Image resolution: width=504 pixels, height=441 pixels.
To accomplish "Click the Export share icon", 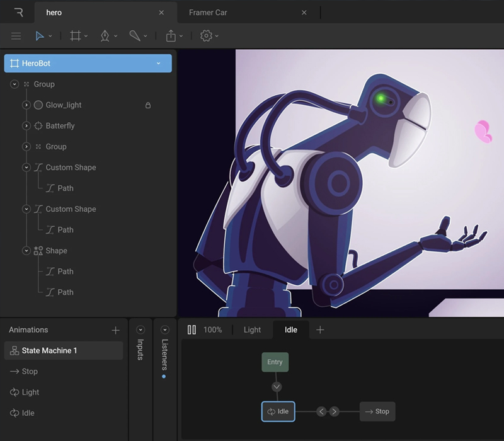I will click(171, 36).
